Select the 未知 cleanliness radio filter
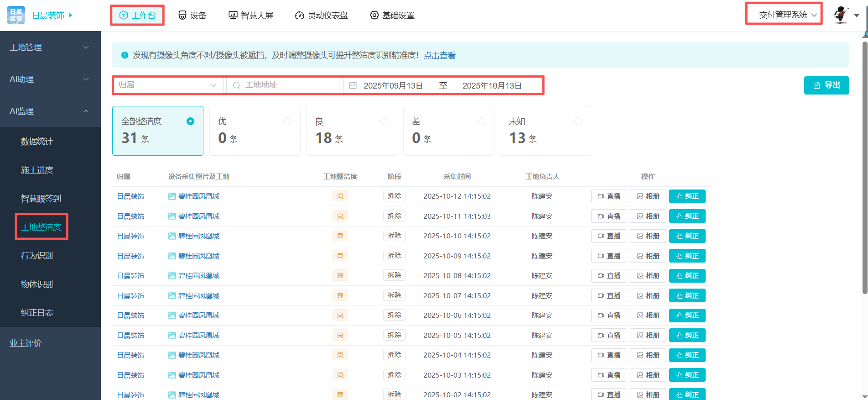Viewport: 868px width, 400px height. pos(578,121)
